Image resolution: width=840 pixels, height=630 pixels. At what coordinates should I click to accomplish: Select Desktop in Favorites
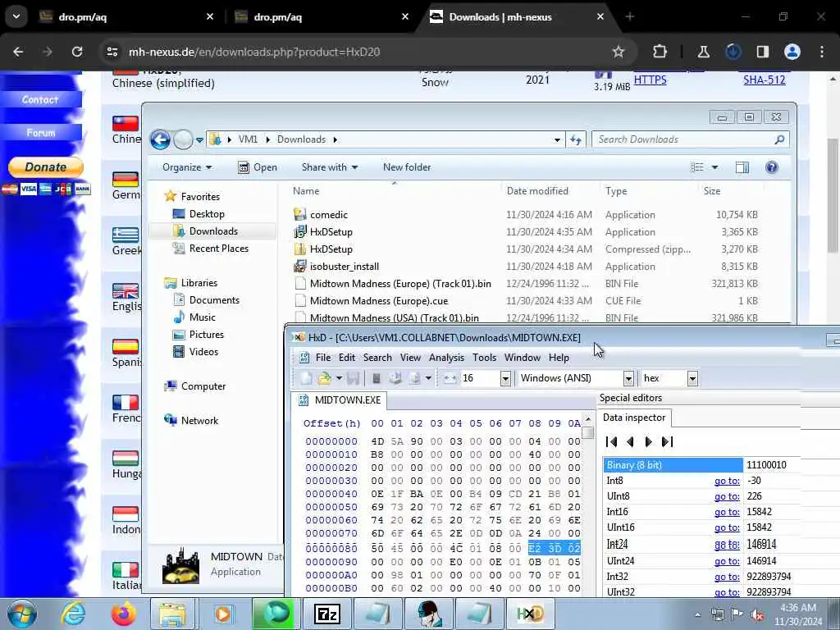207,214
